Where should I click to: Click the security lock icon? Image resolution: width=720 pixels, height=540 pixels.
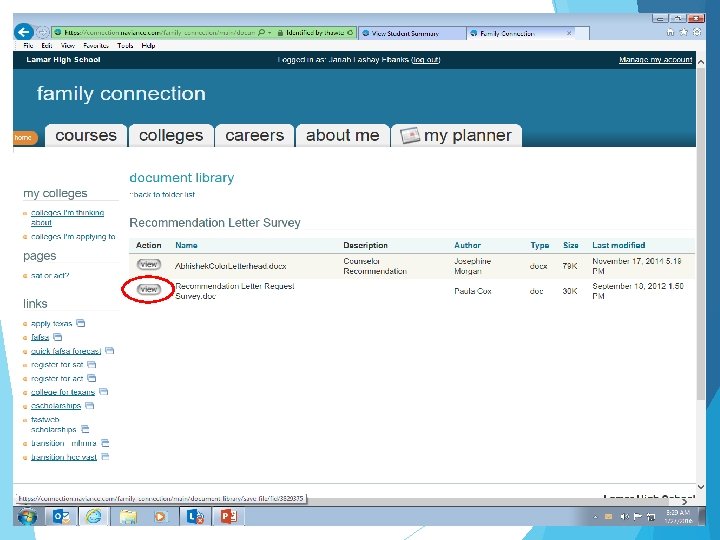pyautogui.click(x=280, y=33)
